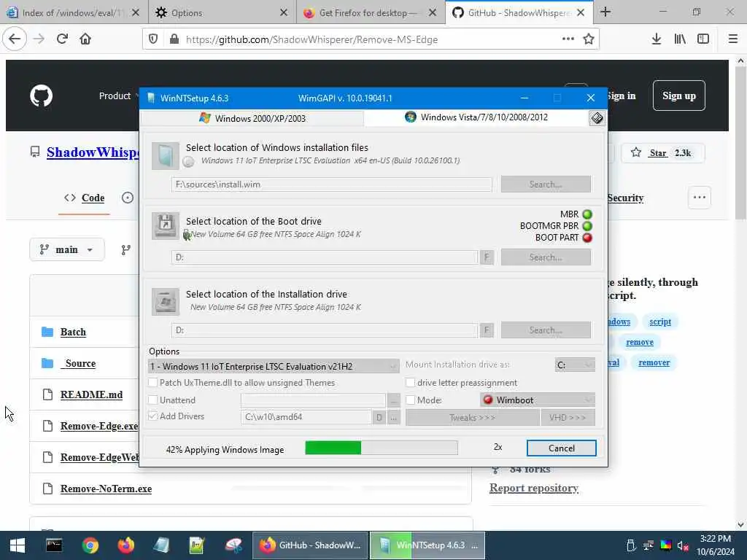Click Sign up on GitHub
The height and width of the screenshot is (560, 747).
(679, 96)
